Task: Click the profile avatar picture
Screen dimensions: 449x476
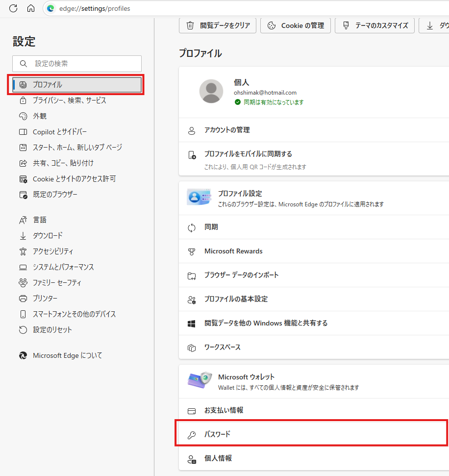Action: tap(211, 91)
